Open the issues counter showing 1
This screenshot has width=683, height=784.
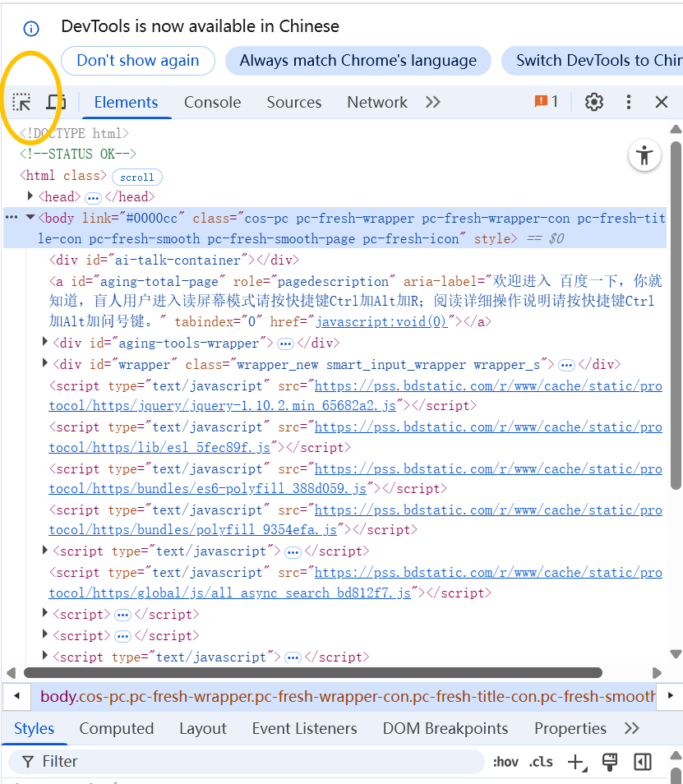(x=546, y=102)
